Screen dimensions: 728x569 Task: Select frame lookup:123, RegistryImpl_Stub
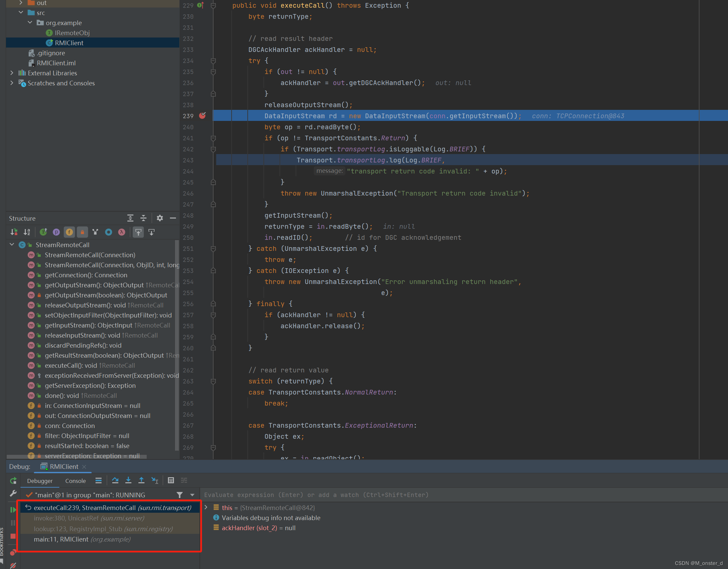[110, 529]
